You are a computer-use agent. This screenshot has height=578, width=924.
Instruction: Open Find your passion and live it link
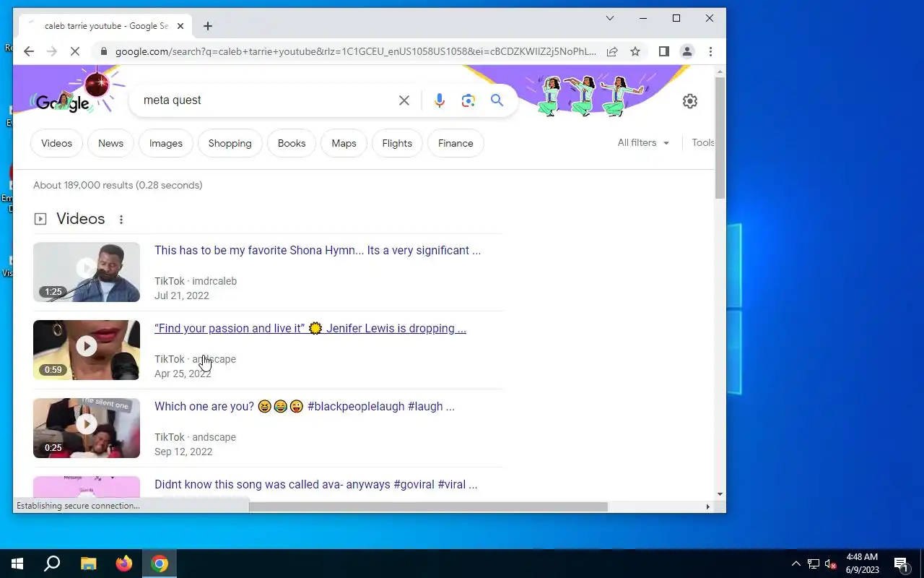310,329
